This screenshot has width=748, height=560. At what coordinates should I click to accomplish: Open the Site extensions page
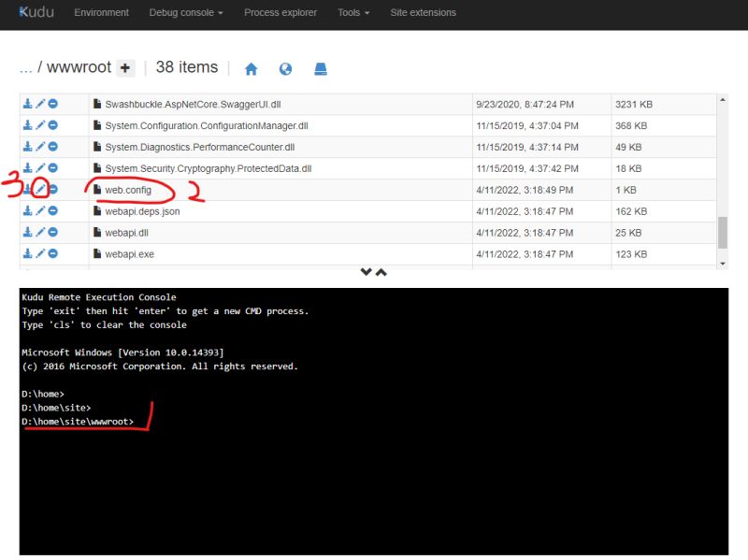point(424,12)
